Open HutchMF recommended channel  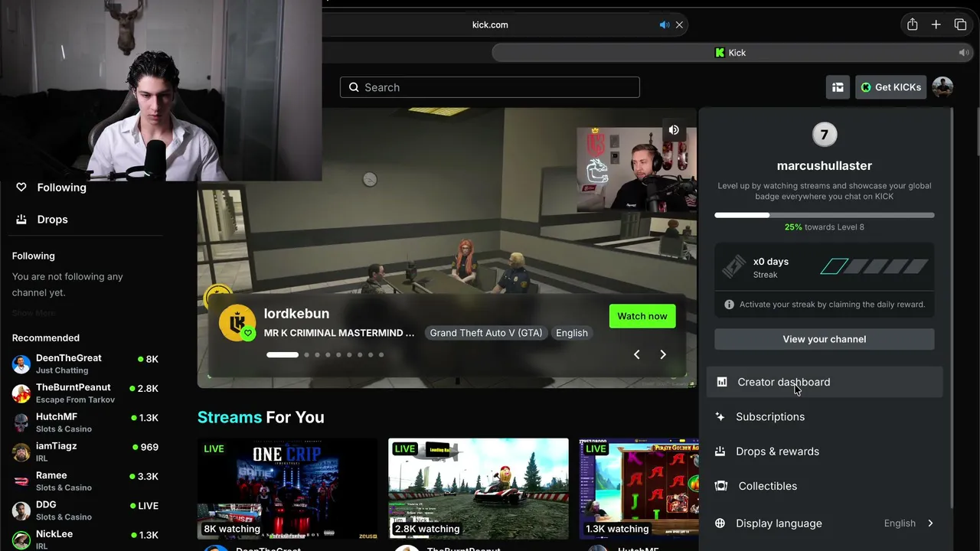pyautogui.click(x=85, y=422)
